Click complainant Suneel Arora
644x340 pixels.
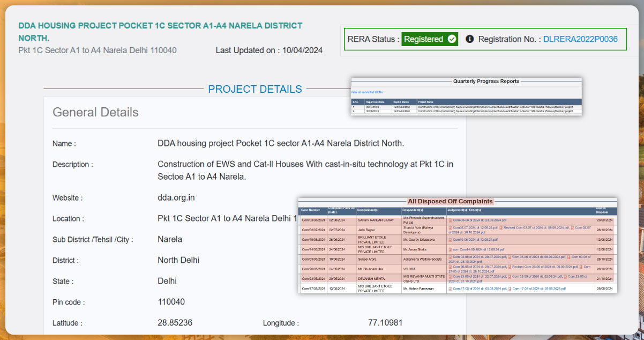(x=367, y=259)
